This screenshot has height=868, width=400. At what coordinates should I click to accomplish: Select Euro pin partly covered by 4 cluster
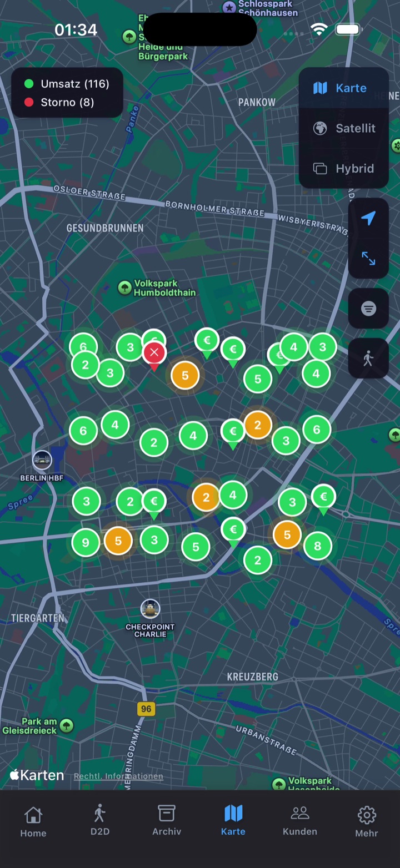(278, 357)
